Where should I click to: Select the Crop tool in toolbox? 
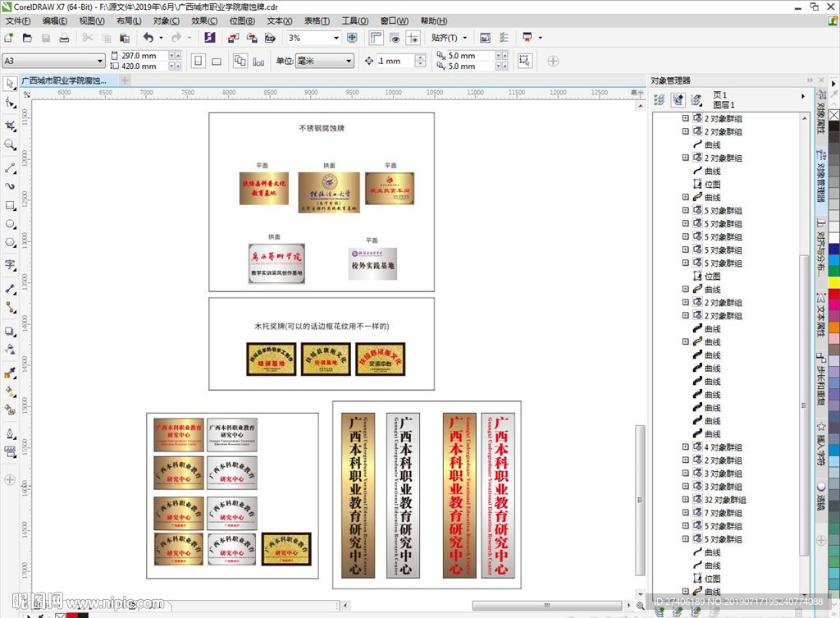pyautogui.click(x=11, y=126)
